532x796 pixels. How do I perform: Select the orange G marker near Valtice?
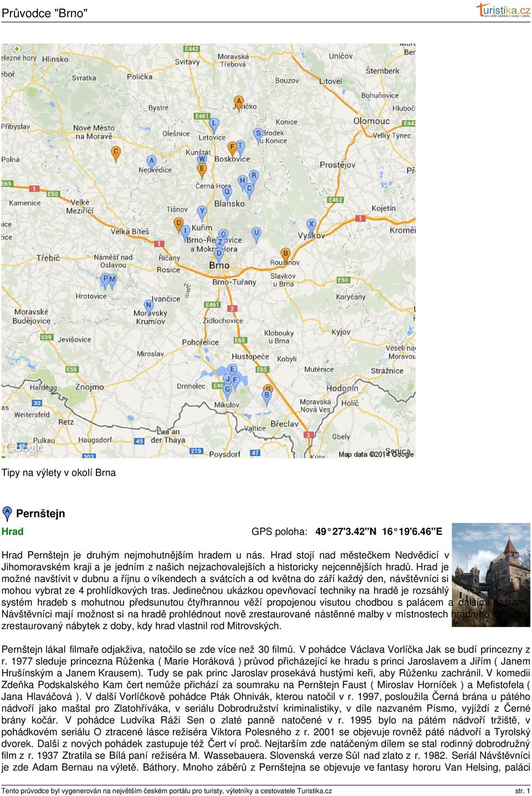click(x=268, y=390)
